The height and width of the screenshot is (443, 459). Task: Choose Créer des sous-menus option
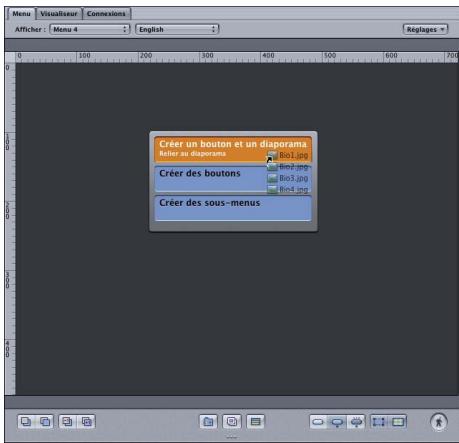coord(233,208)
